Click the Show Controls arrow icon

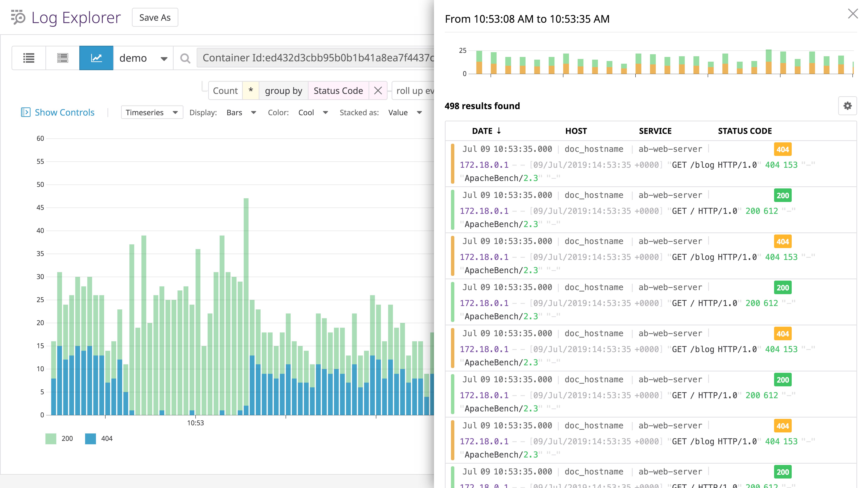pos(26,112)
